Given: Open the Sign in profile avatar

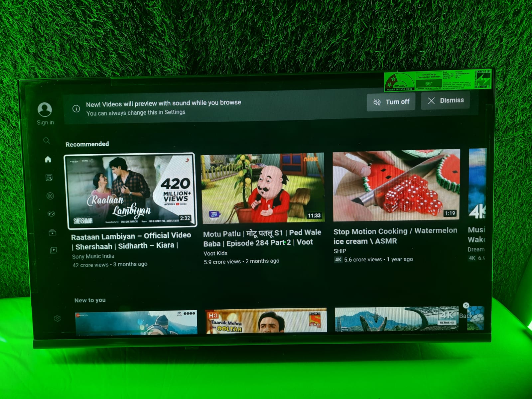Looking at the screenshot, I should (x=45, y=110).
